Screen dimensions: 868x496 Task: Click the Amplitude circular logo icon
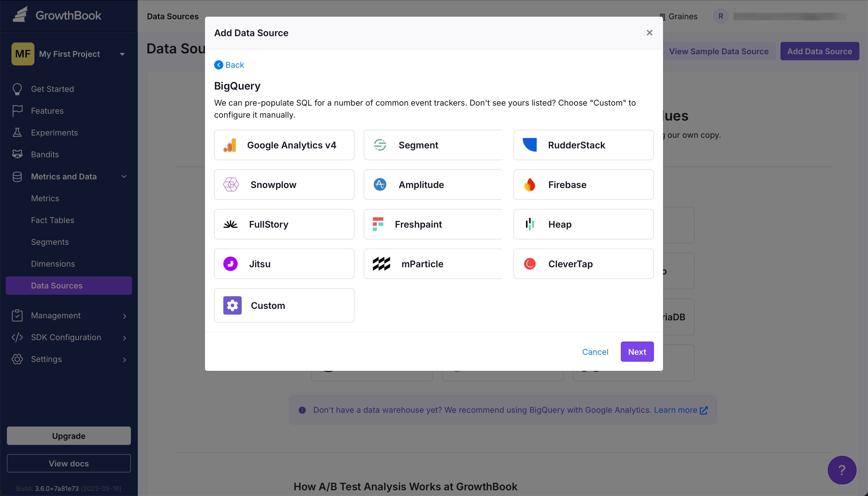(380, 185)
